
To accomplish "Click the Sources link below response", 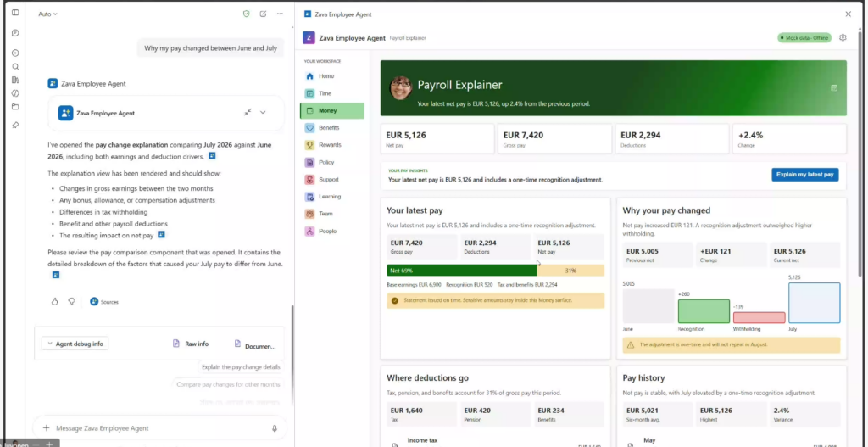I will point(104,302).
